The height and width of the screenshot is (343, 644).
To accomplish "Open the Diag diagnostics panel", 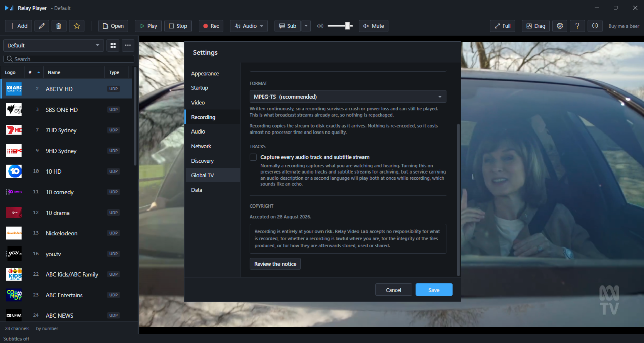I will 535,26.
